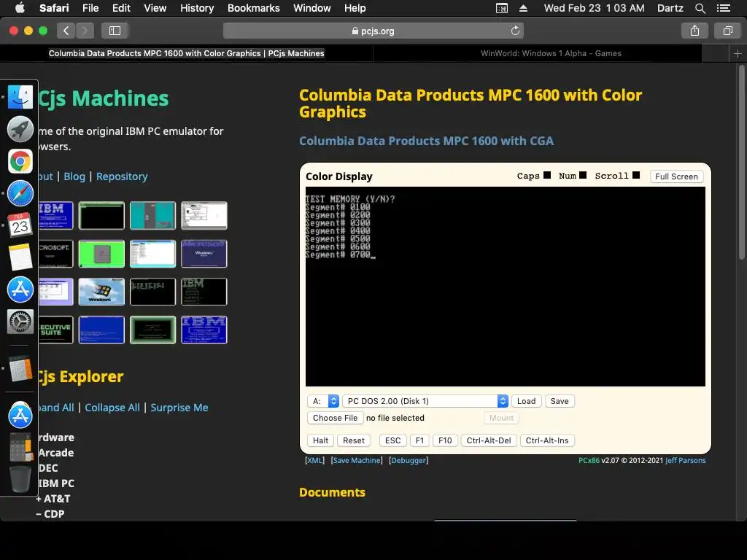
Task: Click the page vertical scrollbar
Action: [x=741, y=163]
